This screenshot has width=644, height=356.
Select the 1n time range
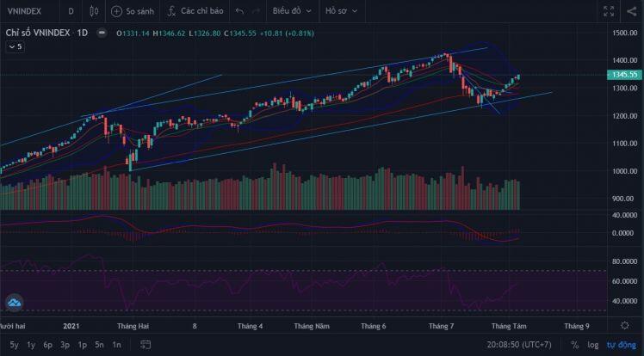pyautogui.click(x=116, y=345)
